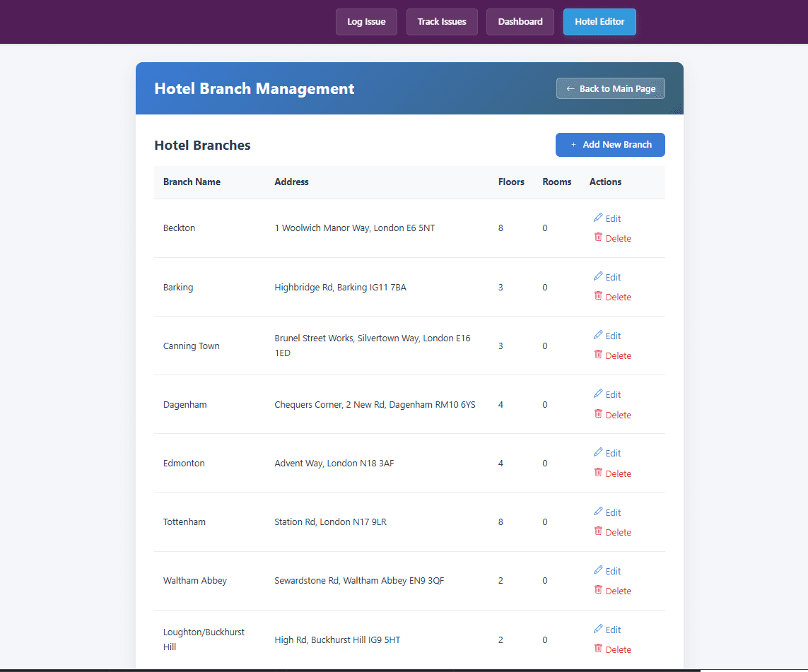Open the Dashboard page
The image size is (808, 672).
[x=520, y=22]
